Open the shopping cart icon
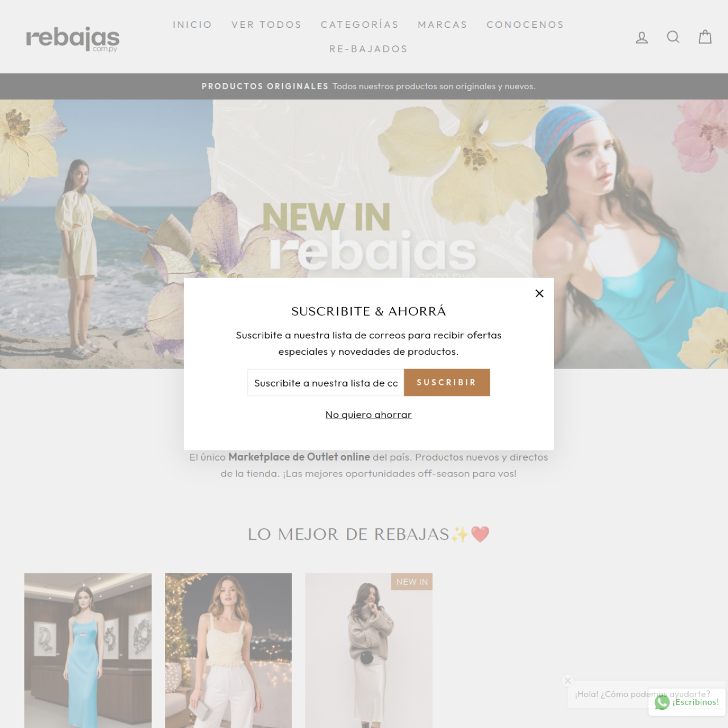This screenshot has height=728, width=728. point(705,37)
